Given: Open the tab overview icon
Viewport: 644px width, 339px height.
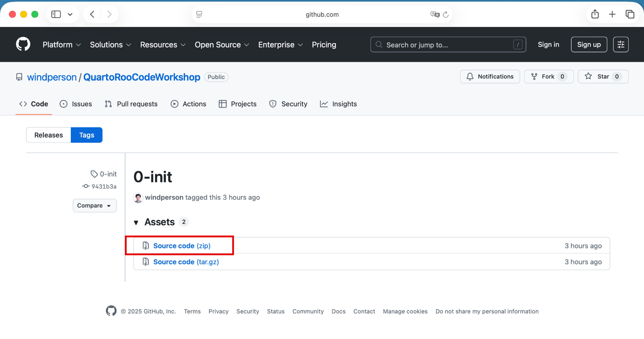Looking at the screenshot, I should 630,14.
